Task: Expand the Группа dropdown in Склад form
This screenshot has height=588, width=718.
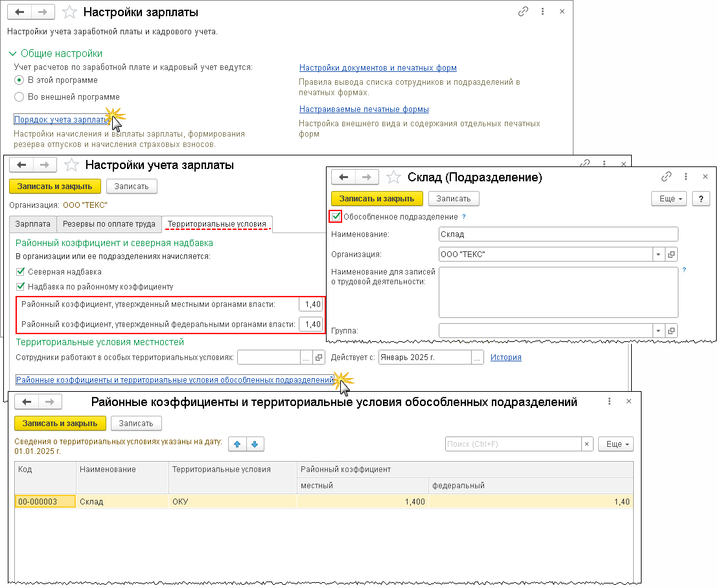Action: tap(658, 331)
